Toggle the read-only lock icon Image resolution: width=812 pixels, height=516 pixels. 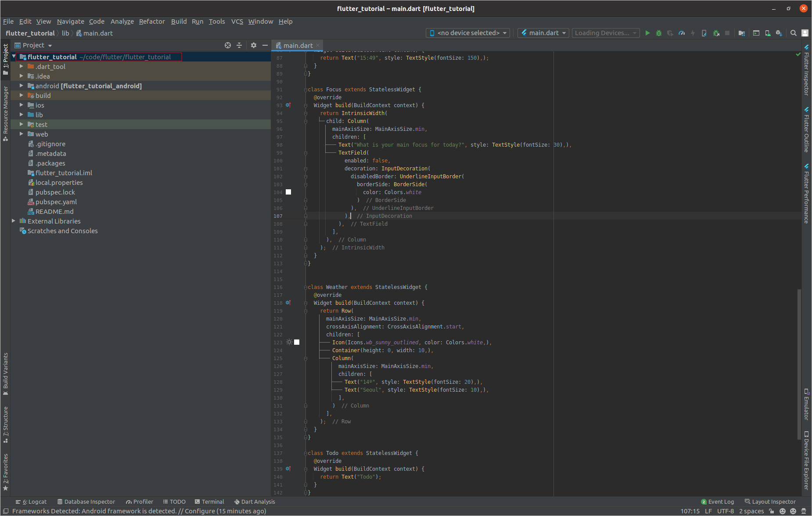[x=772, y=511]
